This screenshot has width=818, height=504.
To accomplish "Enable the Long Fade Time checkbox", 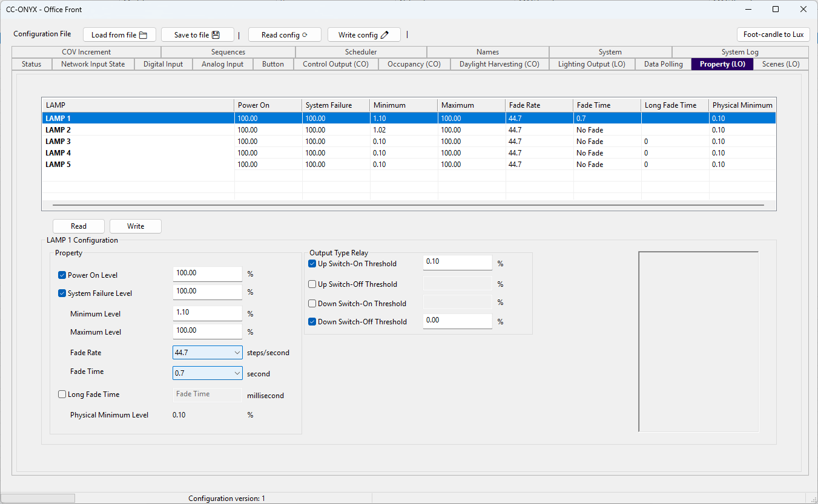I will [62, 394].
